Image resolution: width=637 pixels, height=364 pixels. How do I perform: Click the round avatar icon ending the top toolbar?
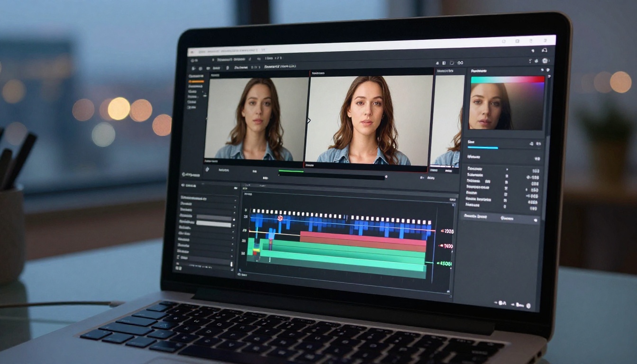click(545, 61)
